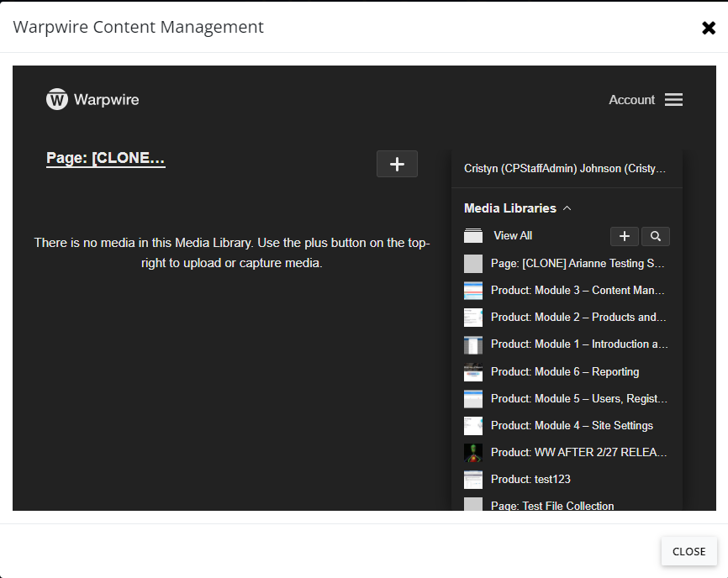The image size is (728, 578).
Task: Click the Warpwire Content Management title
Action: point(138,27)
